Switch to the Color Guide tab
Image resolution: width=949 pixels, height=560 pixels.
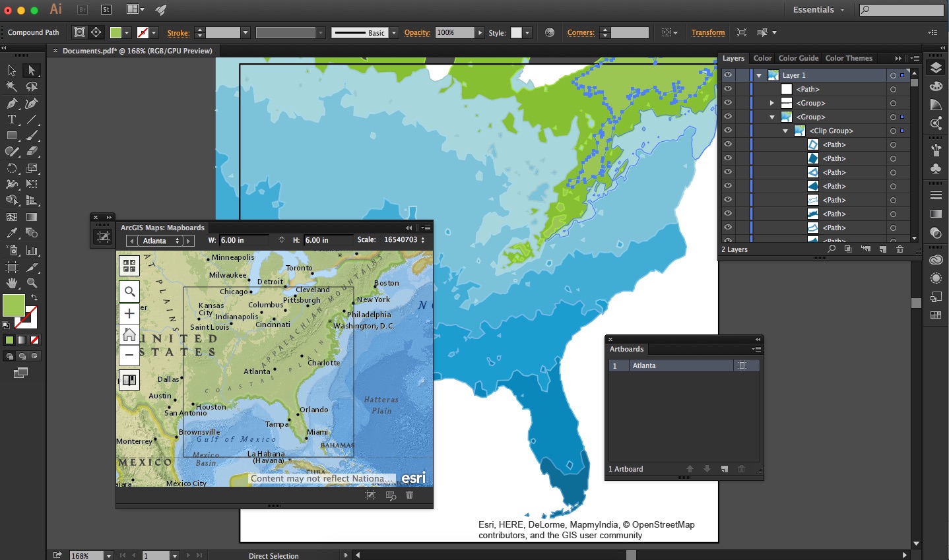tap(799, 58)
